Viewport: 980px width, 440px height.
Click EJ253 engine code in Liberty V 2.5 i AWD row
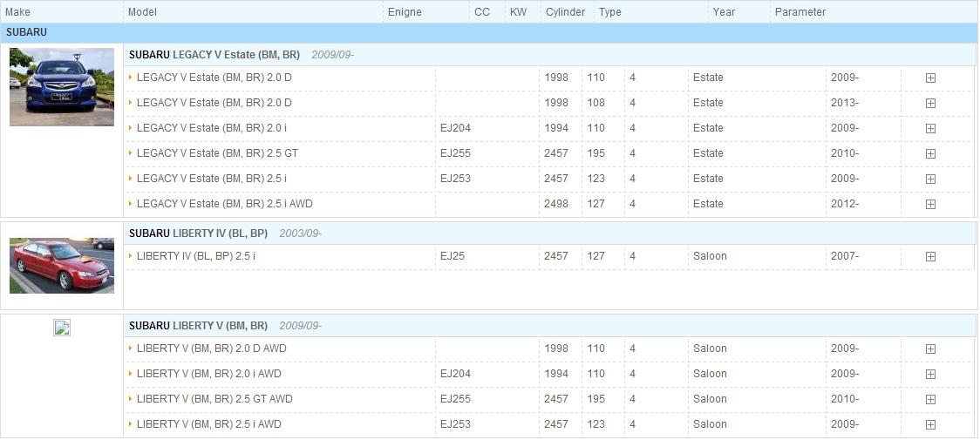(x=455, y=423)
